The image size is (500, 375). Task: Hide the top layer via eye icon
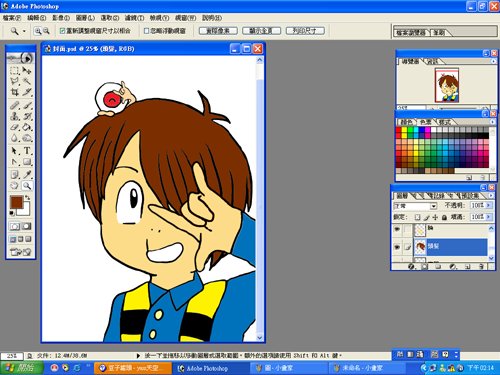coord(397,229)
